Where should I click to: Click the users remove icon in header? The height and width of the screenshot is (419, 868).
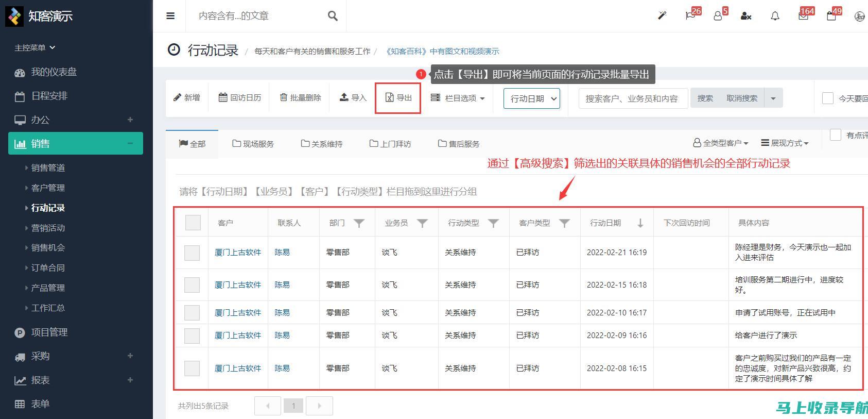(x=746, y=16)
